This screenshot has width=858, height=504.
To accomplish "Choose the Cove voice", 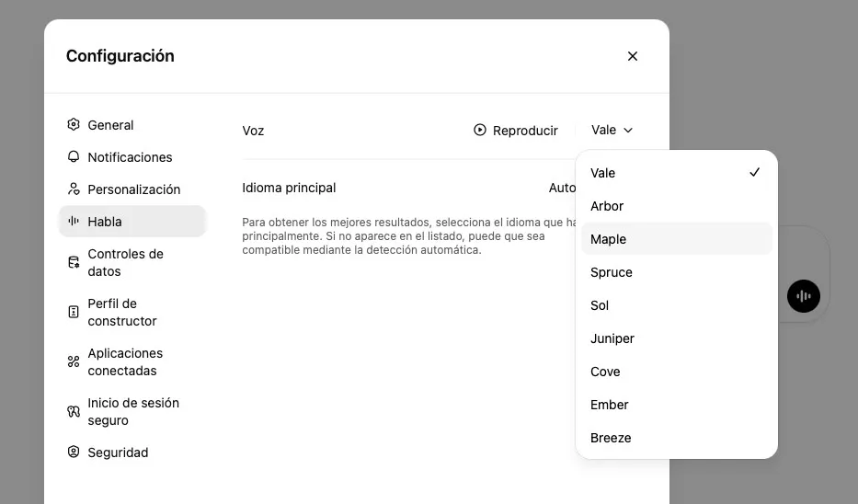I will pyautogui.click(x=677, y=371).
